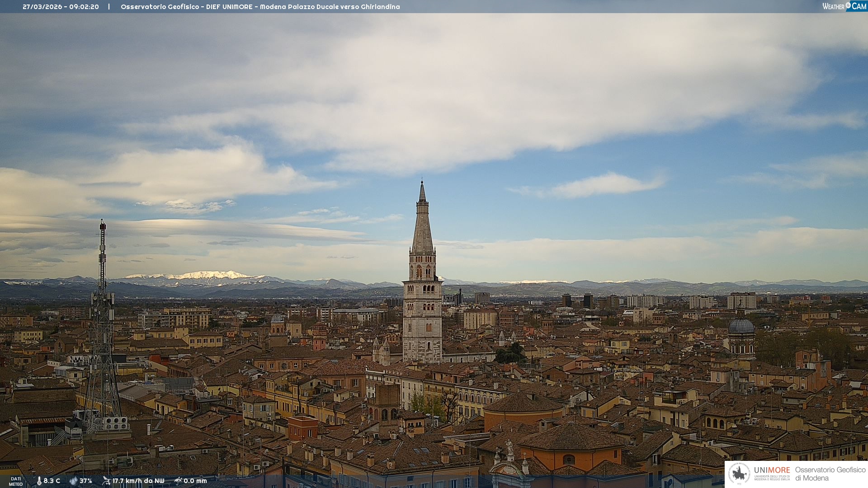
Task: Click Osservatorio Geofisico di Modena text
Action: pyautogui.click(x=830, y=474)
